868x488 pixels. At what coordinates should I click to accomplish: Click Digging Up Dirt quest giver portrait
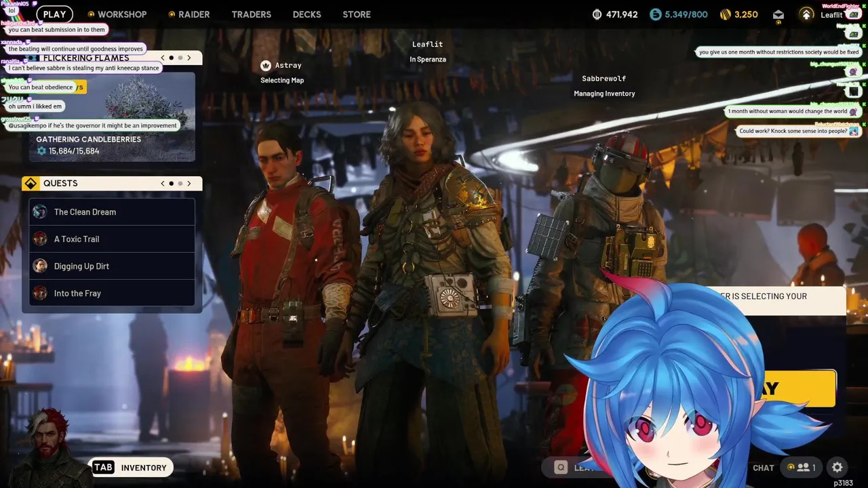tap(40, 266)
